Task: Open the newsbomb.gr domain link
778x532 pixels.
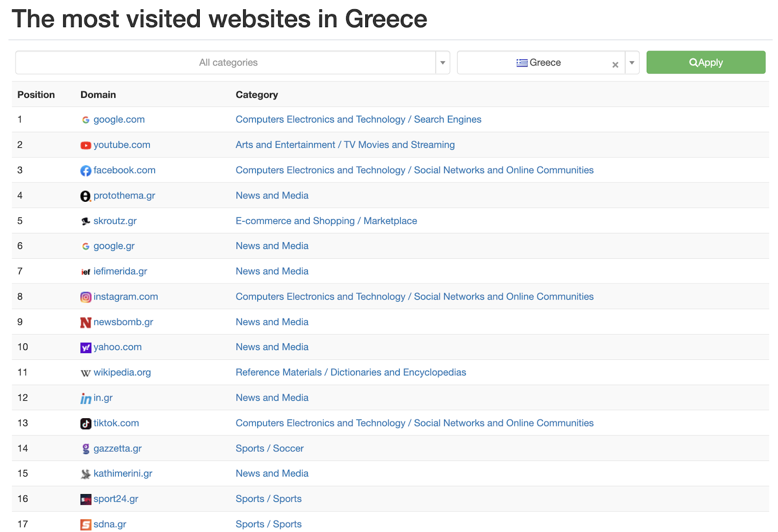Action: click(x=123, y=322)
